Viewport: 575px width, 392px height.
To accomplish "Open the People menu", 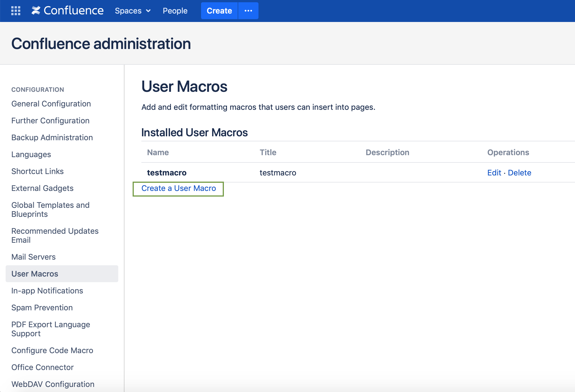I will (x=175, y=11).
